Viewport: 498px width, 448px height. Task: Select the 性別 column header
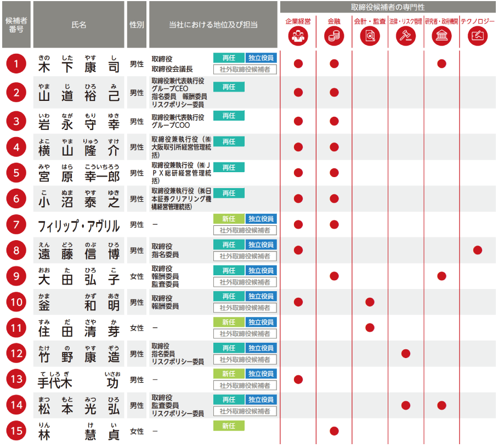tap(137, 25)
